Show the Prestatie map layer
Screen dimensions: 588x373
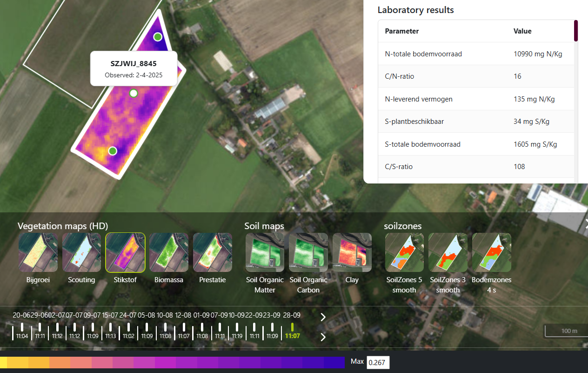[x=213, y=252]
